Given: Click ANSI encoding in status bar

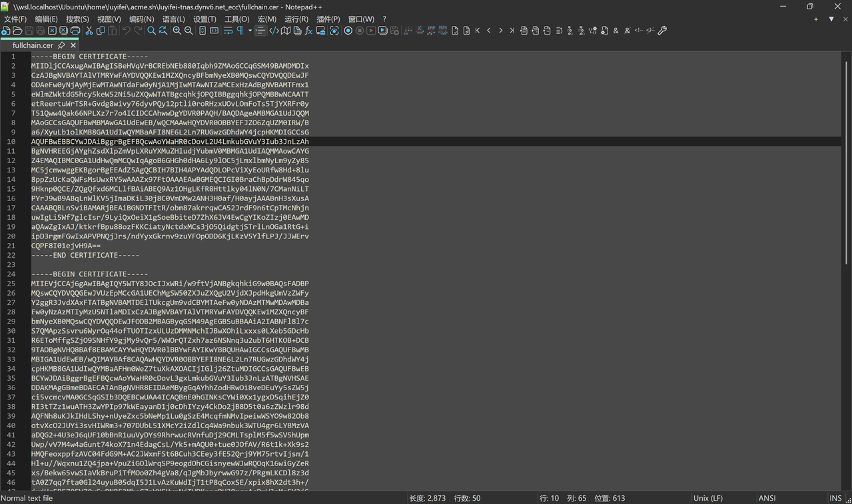Looking at the screenshot, I should pyautogui.click(x=767, y=498).
